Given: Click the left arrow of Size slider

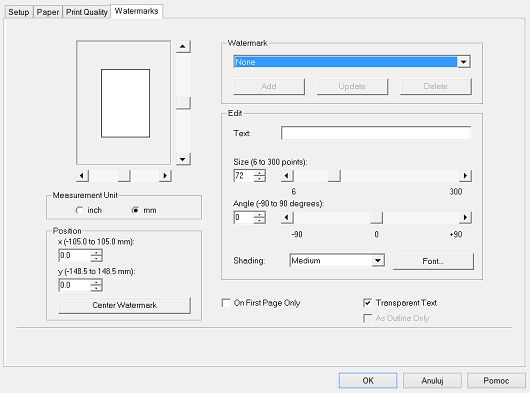Looking at the screenshot, I should point(287,176).
